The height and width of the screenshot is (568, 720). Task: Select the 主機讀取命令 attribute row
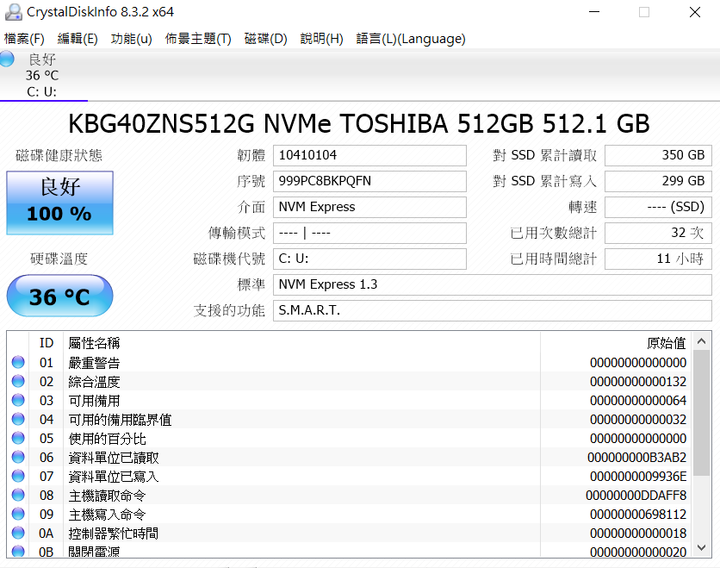tap(349, 495)
